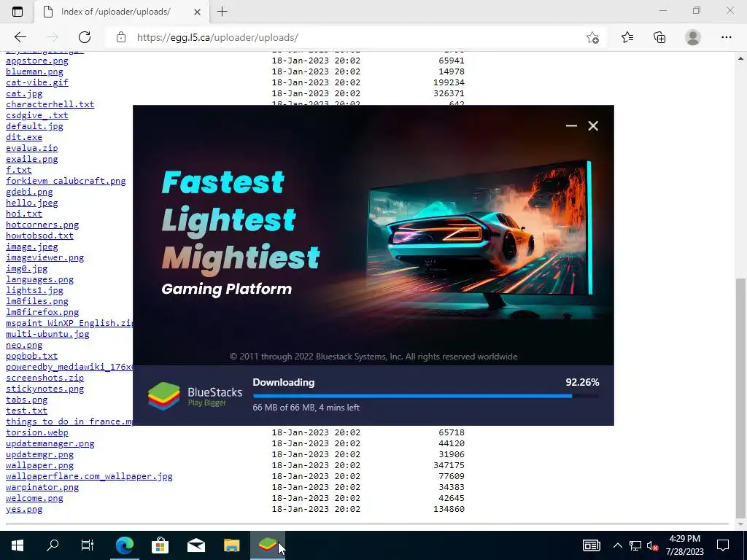Open the notification center icon
This screenshot has width=747, height=560.
click(x=723, y=545)
